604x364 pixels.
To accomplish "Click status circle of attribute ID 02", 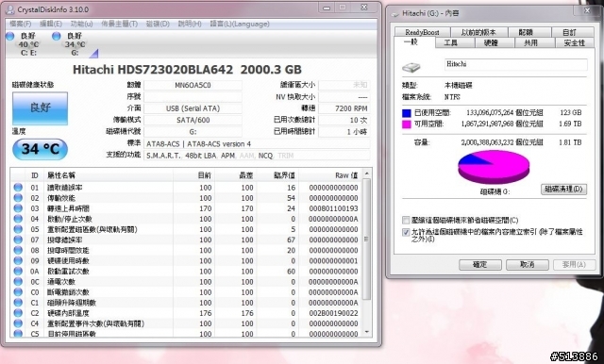I will [18, 198].
